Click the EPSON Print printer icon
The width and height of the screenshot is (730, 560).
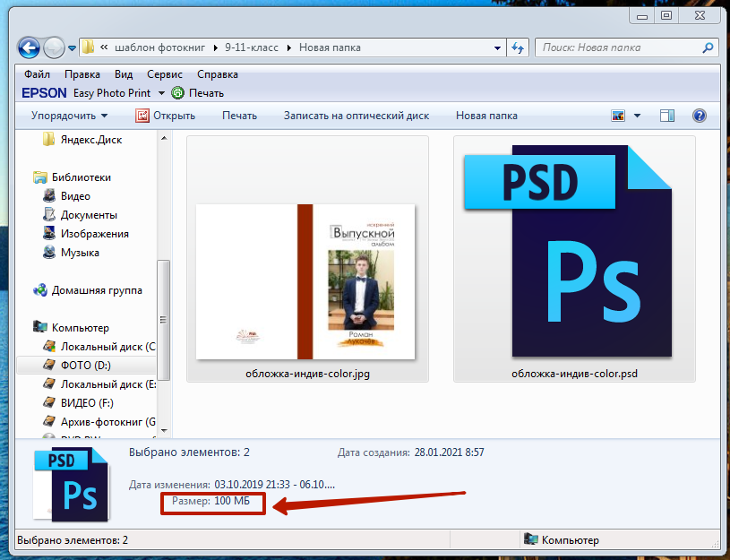[x=177, y=93]
